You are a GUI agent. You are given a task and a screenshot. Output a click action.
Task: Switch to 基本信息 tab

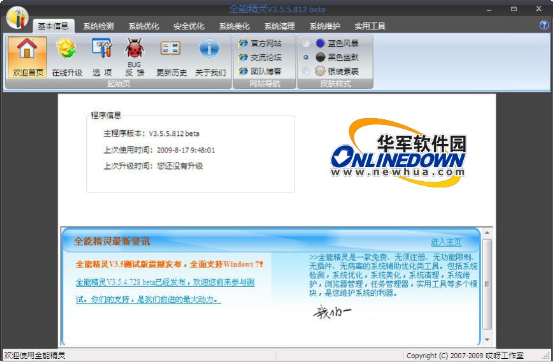pos(53,26)
